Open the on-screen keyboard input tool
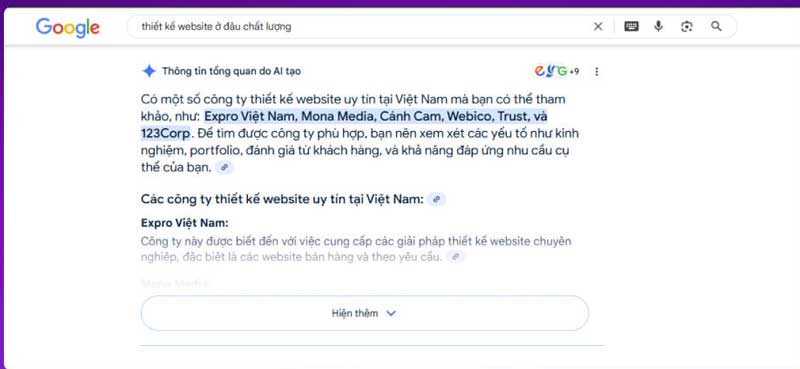 (631, 27)
